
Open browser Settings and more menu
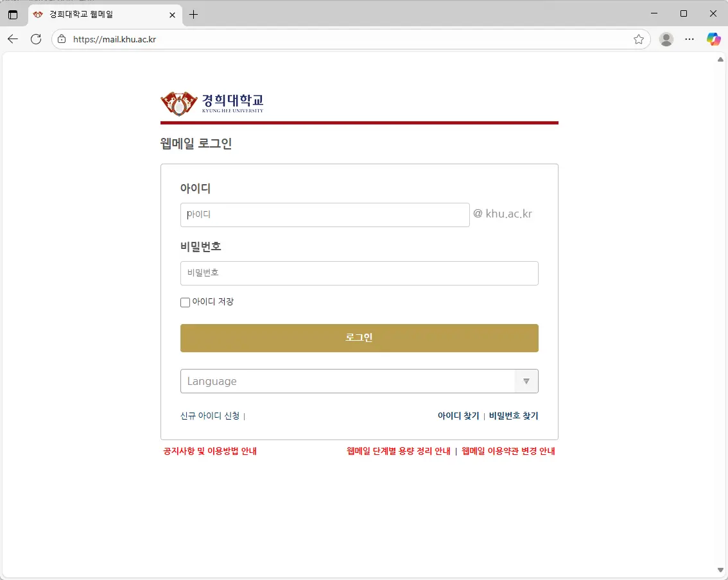tap(689, 39)
